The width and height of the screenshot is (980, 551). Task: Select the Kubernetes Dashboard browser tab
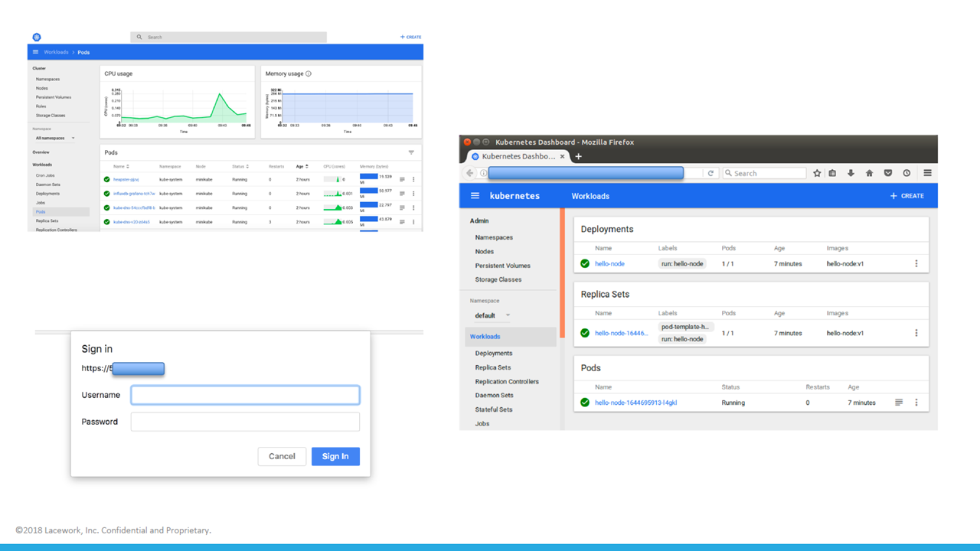tap(518, 156)
